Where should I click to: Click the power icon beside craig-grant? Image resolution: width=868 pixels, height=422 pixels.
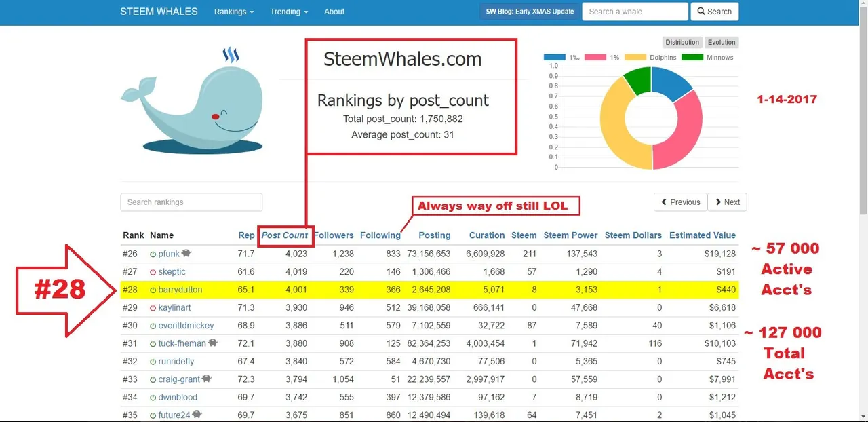click(153, 380)
